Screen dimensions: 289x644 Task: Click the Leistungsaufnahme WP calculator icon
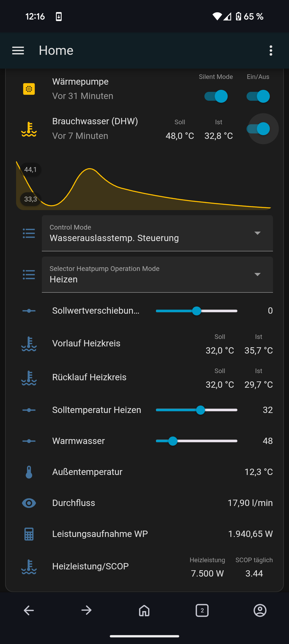(x=29, y=534)
